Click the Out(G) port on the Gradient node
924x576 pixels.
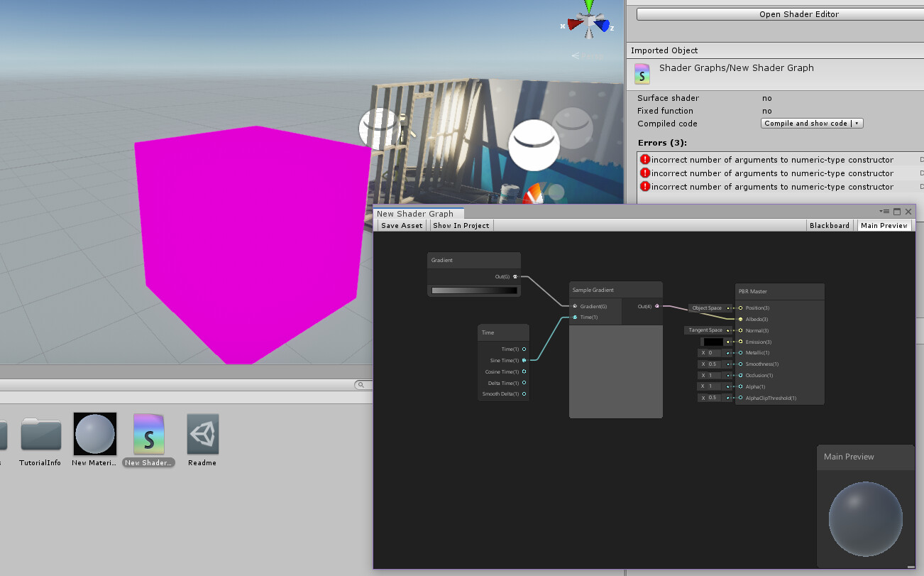[x=515, y=277]
